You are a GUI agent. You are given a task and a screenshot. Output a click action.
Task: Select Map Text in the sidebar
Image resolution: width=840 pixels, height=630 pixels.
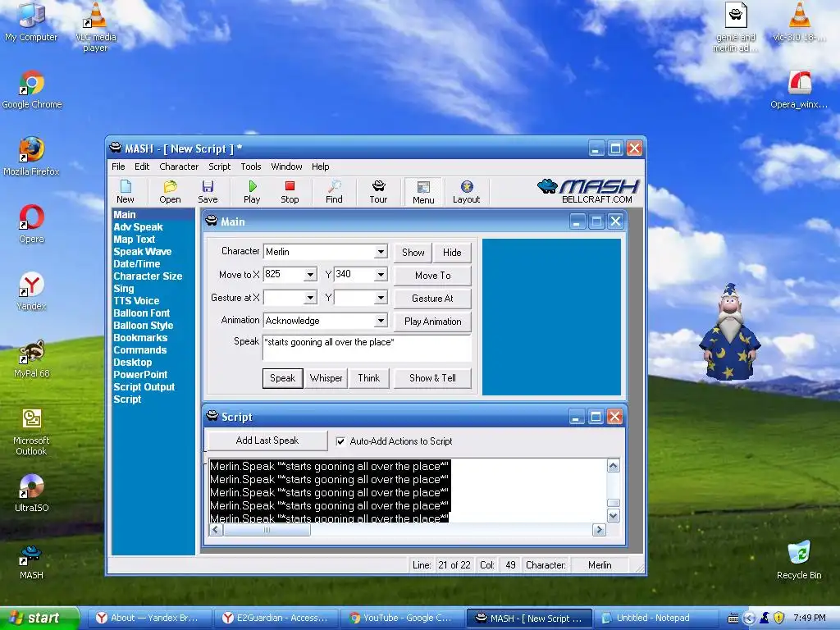[134, 240]
